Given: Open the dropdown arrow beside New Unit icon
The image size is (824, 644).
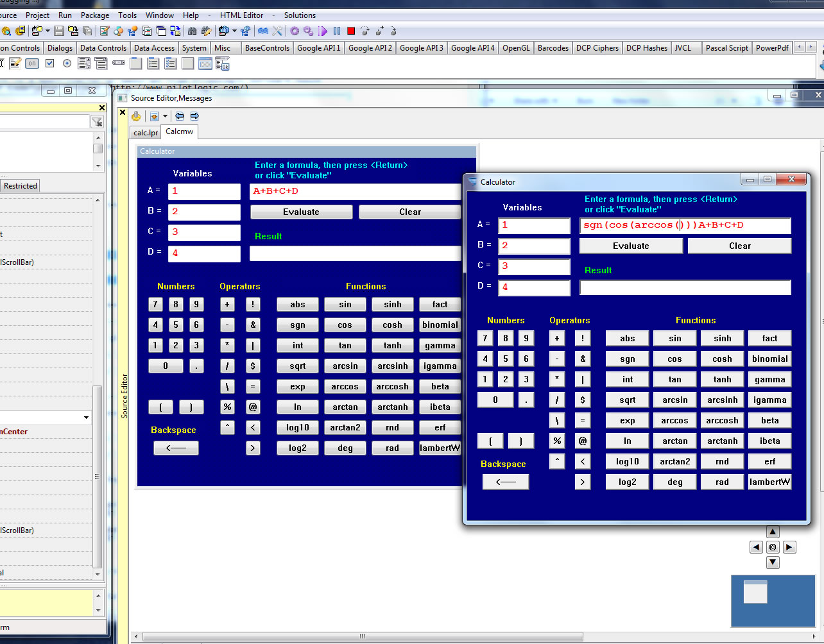Looking at the screenshot, I should click(47, 31).
